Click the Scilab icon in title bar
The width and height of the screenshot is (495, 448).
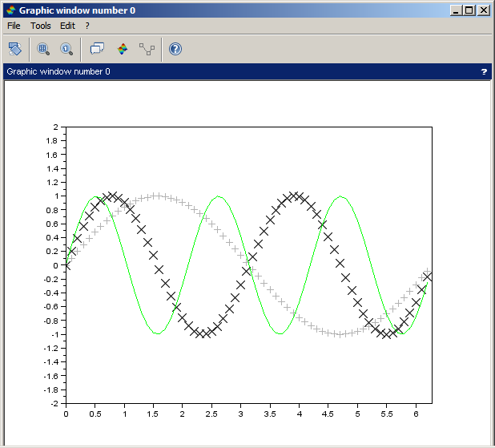(10, 10)
